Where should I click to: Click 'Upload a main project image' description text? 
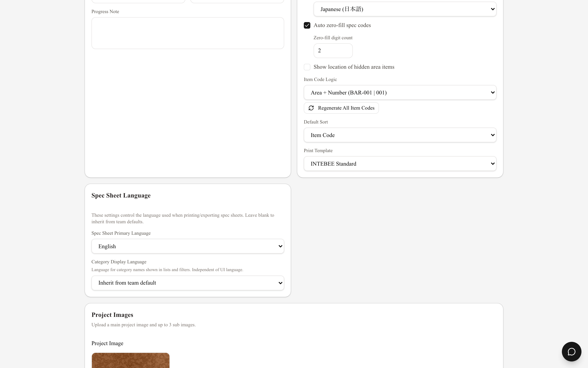tap(144, 325)
